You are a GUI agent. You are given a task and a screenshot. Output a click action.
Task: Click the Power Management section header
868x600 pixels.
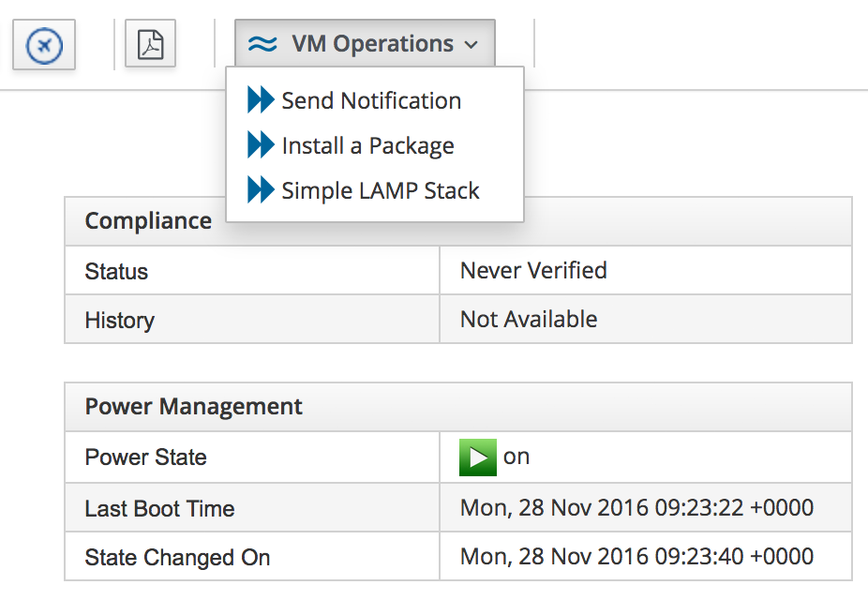[x=194, y=407]
